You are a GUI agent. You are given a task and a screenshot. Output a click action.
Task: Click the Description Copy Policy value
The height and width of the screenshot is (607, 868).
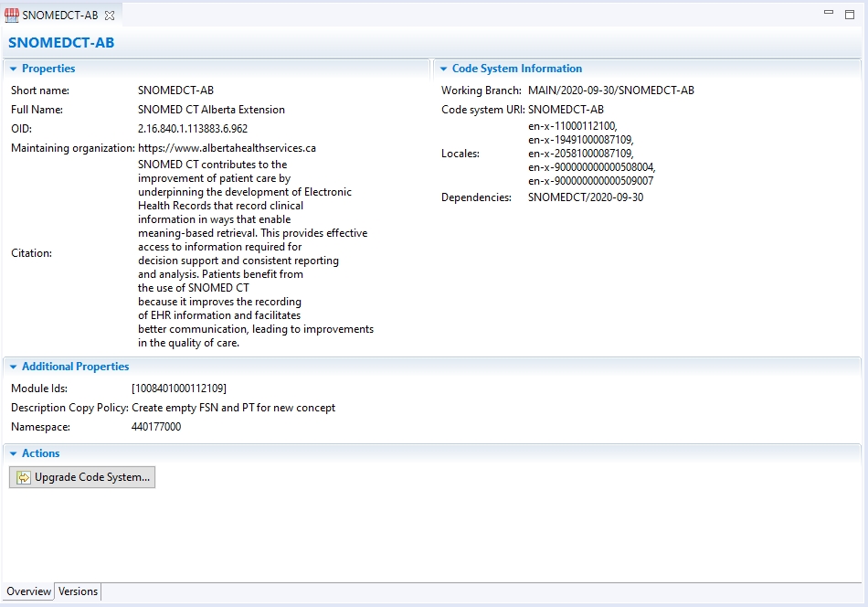(233, 408)
